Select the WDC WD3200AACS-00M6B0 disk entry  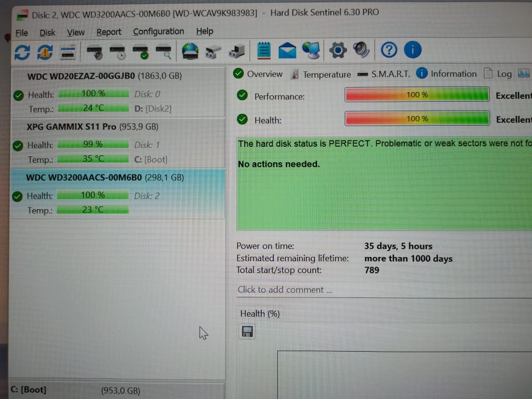click(x=117, y=194)
